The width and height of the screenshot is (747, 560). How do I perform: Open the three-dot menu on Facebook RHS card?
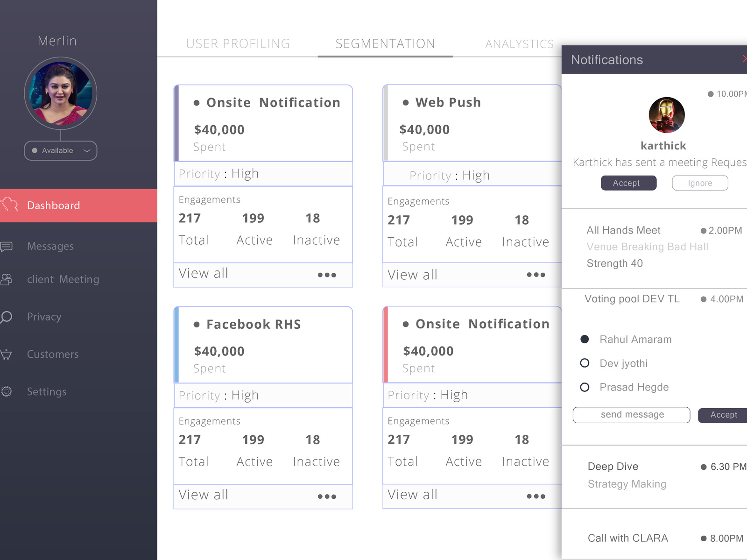327,496
